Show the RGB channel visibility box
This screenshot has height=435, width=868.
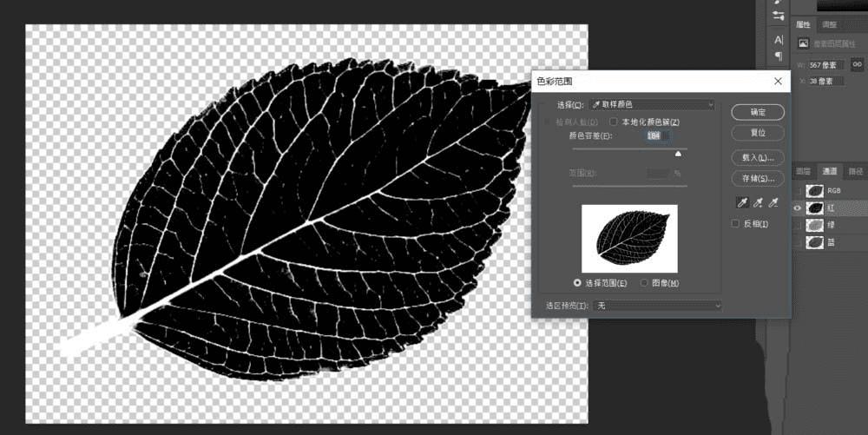coord(798,191)
